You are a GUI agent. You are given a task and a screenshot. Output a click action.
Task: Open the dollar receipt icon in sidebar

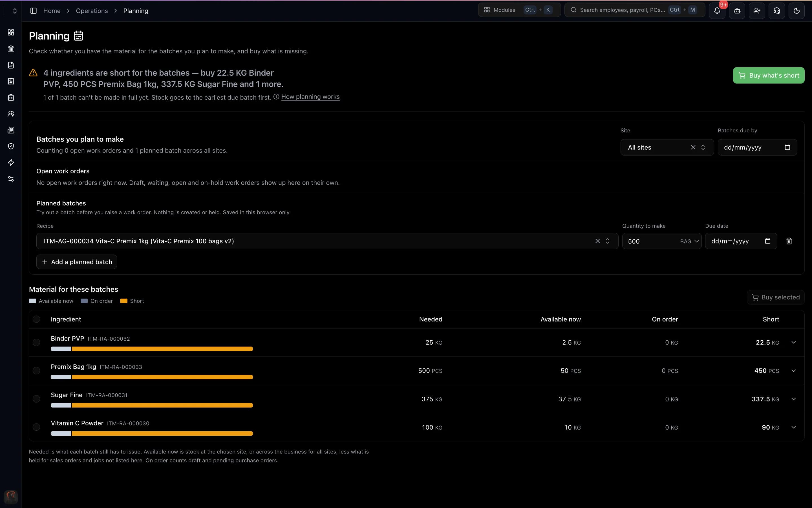[11, 81]
